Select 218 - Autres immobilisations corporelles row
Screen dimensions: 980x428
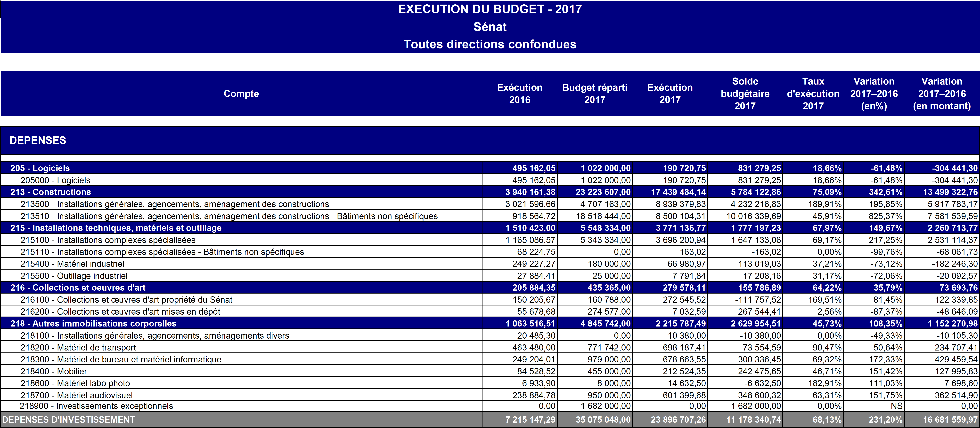[93, 323]
